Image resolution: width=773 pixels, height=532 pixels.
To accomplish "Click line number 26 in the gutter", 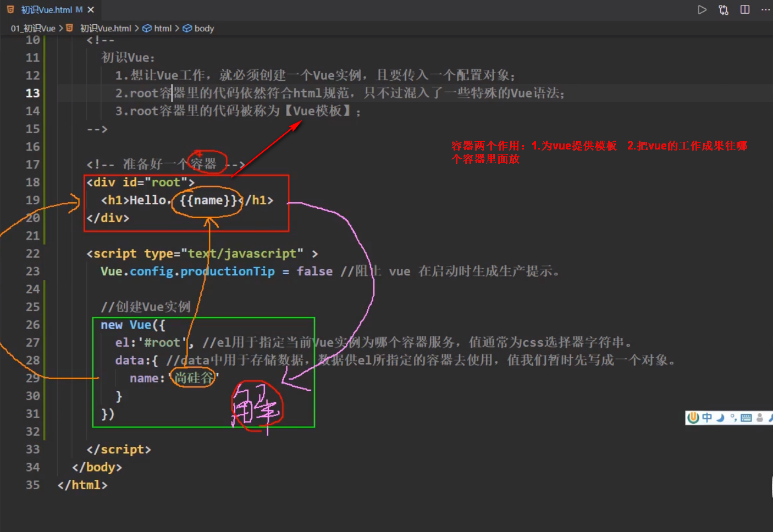I will (x=32, y=324).
